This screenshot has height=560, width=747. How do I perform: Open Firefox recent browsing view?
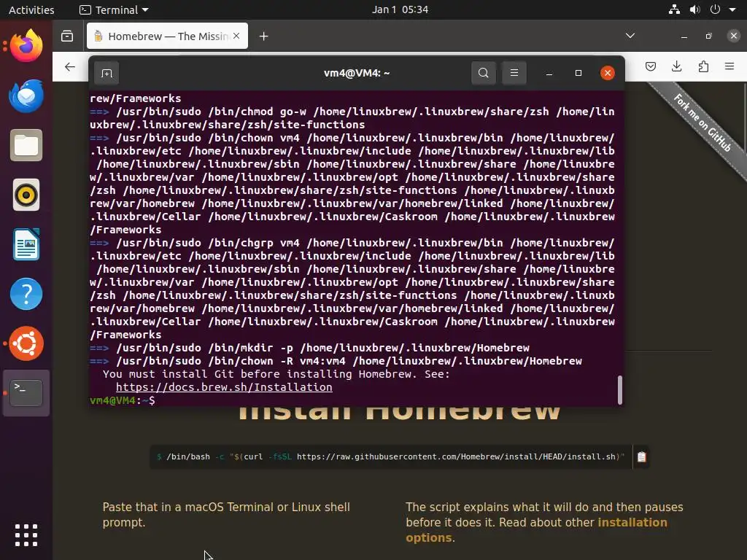click(x=67, y=36)
